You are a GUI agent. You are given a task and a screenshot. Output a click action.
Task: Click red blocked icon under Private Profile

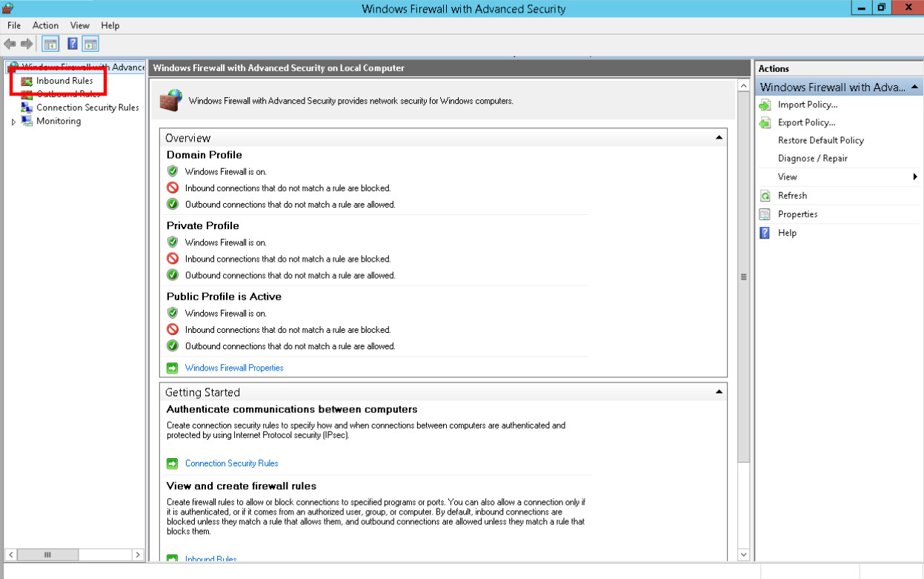pyautogui.click(x=173, y=259)
